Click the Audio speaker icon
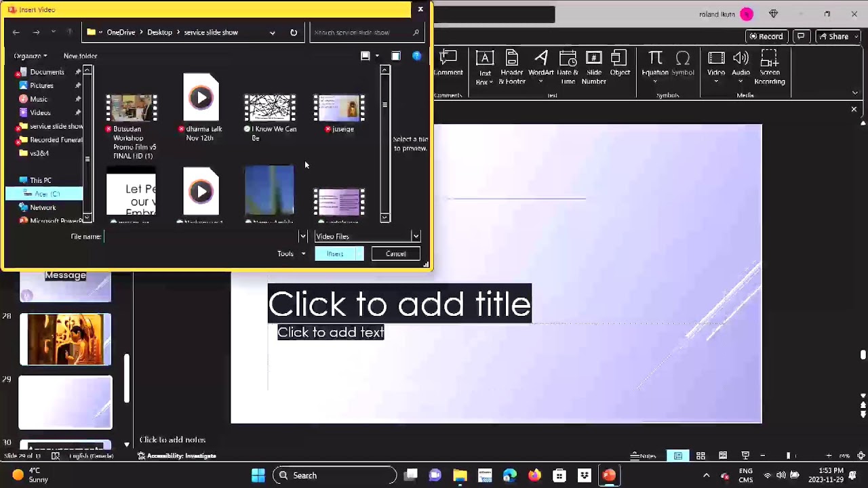The width and height of the screenshot is (868, 488). coord(741,58)
